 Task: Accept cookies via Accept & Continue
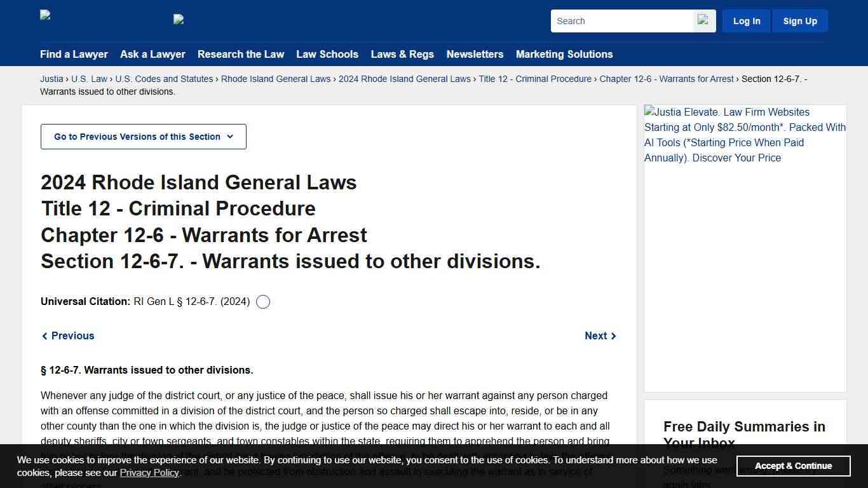point(793,466)
